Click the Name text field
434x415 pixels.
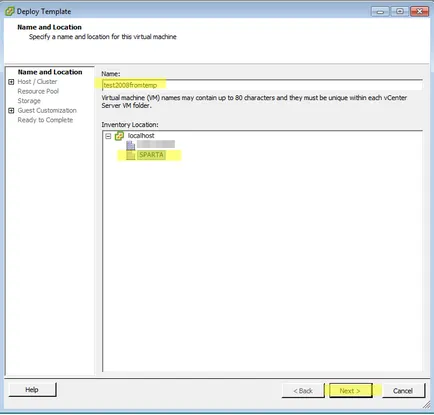(262, 85)
